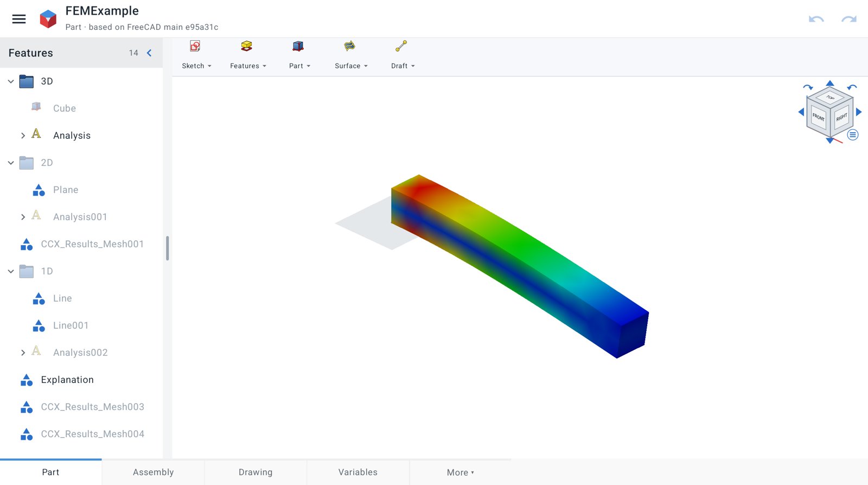The height and width of the screenshot is (485, 868).
Task: Collapse the 1D folder
Action: [11, 271]
